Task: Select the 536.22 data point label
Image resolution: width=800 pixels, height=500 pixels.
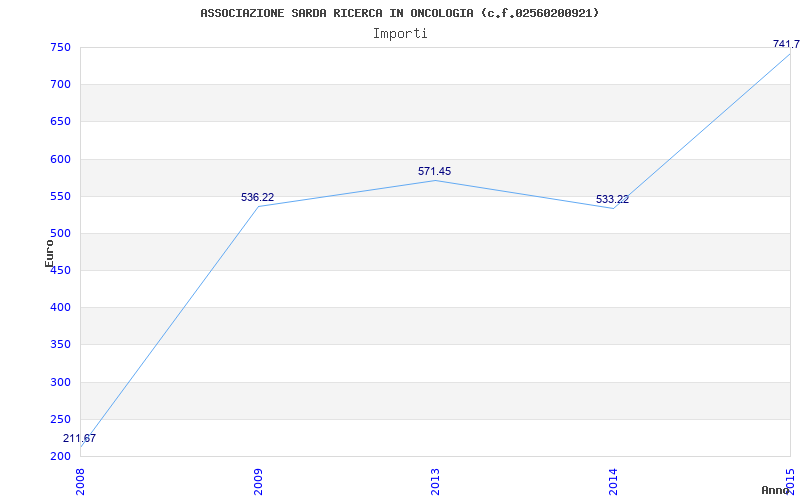Action: point(257,197)
